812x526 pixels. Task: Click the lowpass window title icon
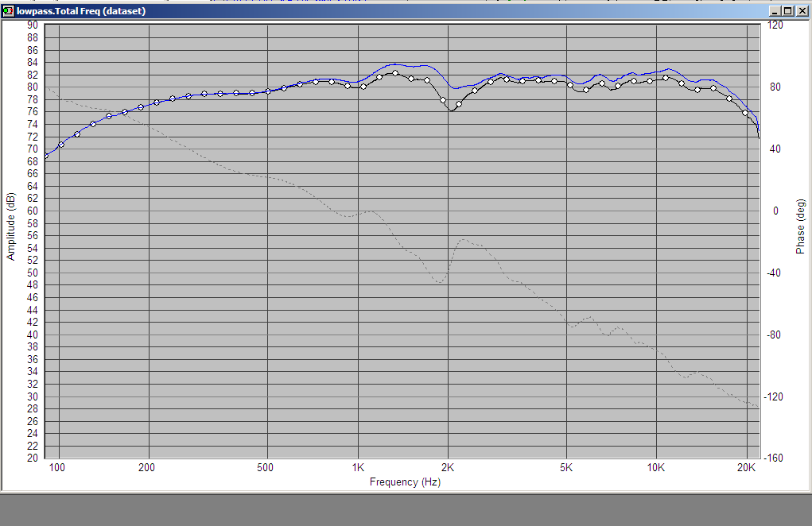pos(8,11)
